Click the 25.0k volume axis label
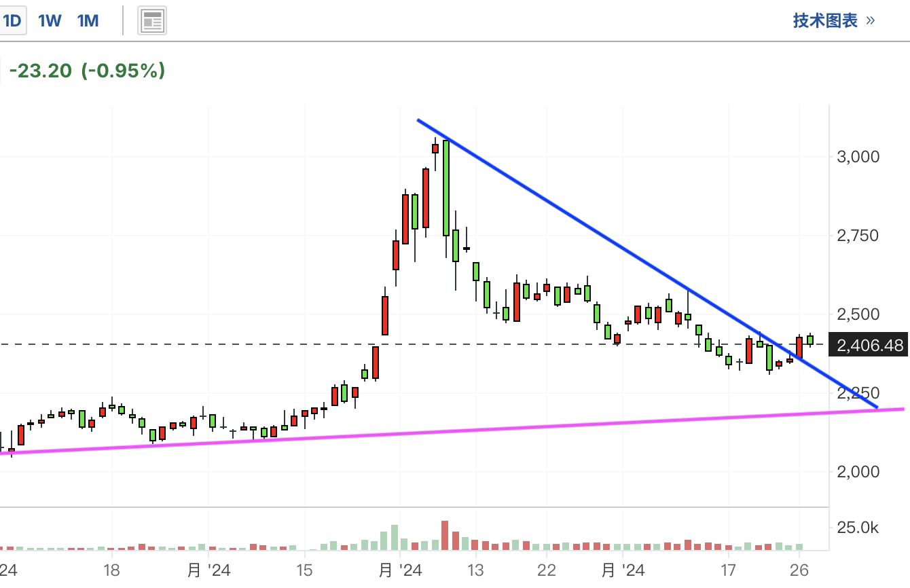Screen dimensions: 910x588 coord(857,527)
